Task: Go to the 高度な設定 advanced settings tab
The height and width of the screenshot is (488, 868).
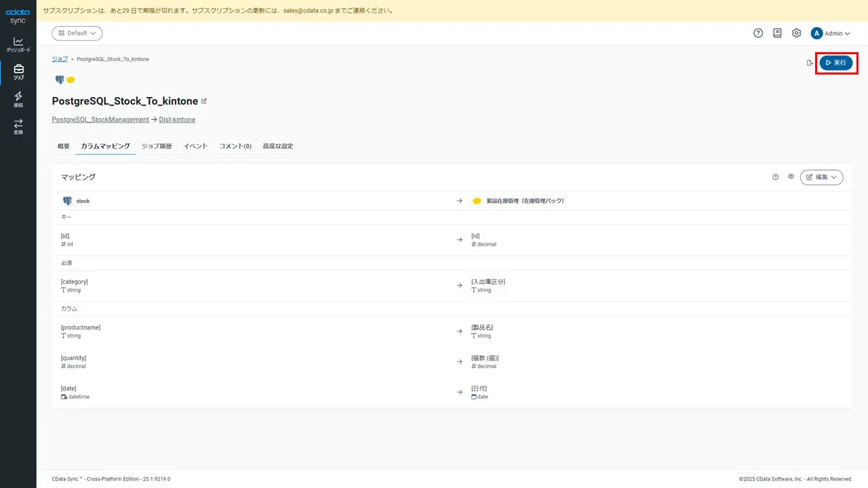Action: point(278,146)
